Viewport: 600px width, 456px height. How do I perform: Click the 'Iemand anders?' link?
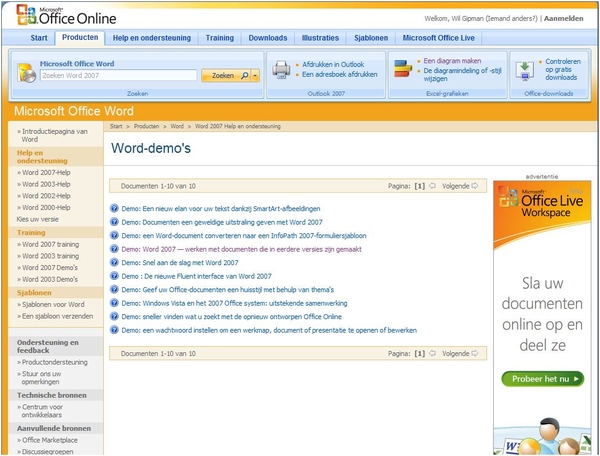[512, 18]
